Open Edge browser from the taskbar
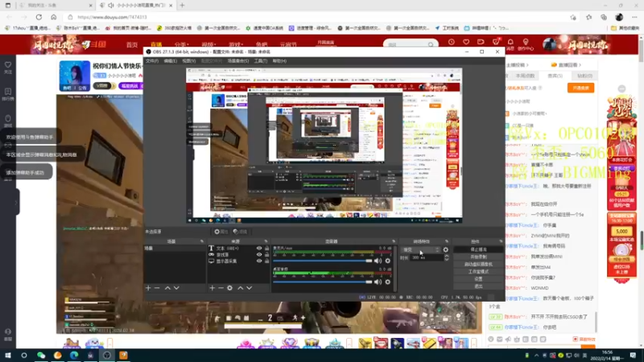The image size is (644, 362). coord(74,356)
